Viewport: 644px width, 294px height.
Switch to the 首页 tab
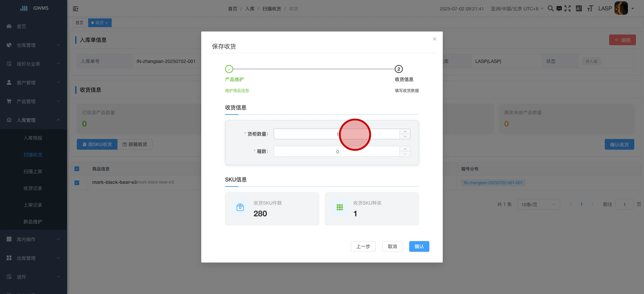tap(79, 23)
